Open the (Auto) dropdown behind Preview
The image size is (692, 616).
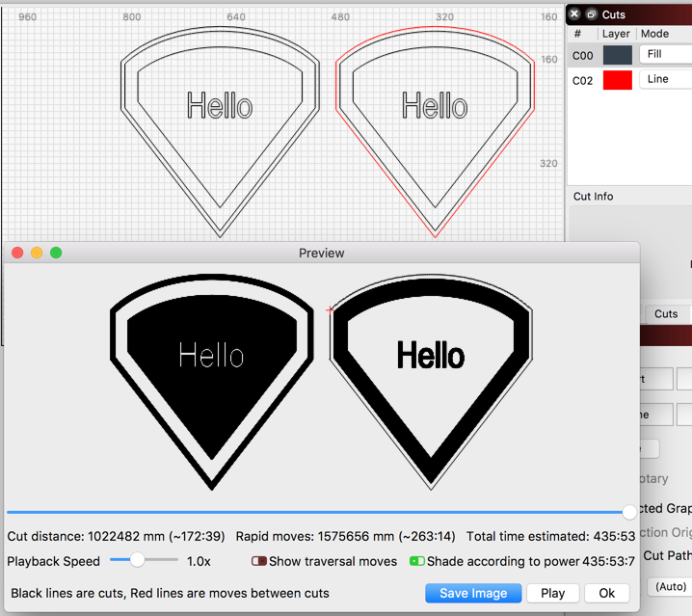pyautogui.click(x=670, y=587)
